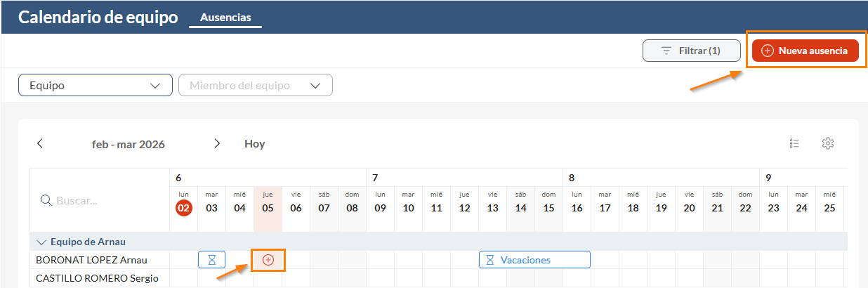The image size is (868, 288).
Task: Click the list view icon
Action: [x=794, y=143]
